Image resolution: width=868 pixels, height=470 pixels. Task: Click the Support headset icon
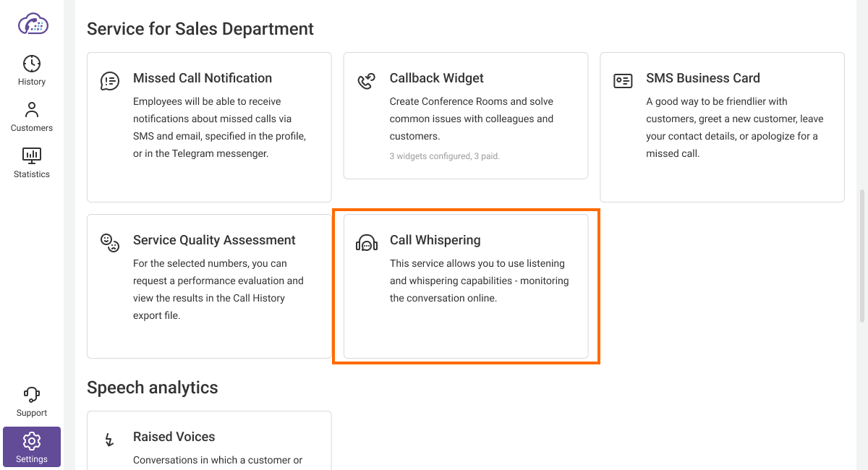[x=32, y=395]
